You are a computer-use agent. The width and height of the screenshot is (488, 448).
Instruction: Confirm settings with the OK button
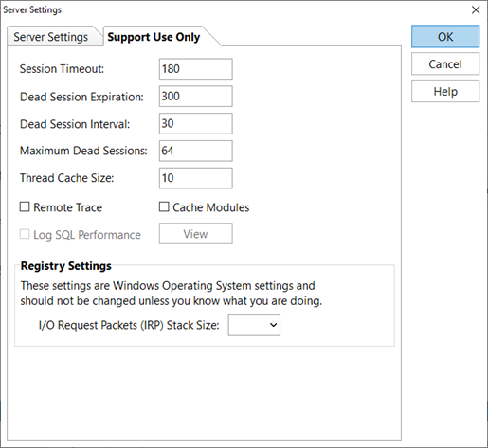click(445, 37)
